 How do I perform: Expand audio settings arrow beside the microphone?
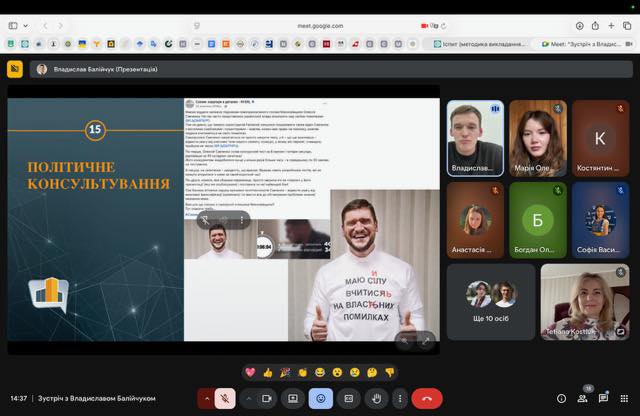208,398
